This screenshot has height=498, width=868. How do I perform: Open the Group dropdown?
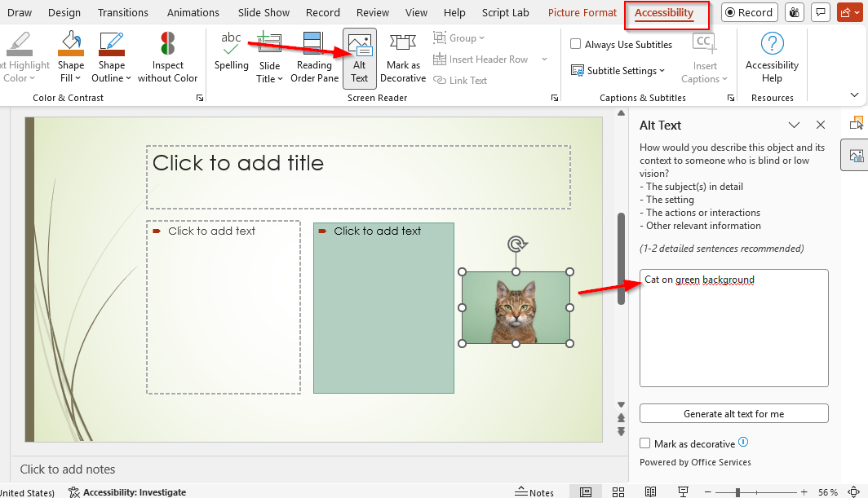pyautogui.click(x=459, y=37)
